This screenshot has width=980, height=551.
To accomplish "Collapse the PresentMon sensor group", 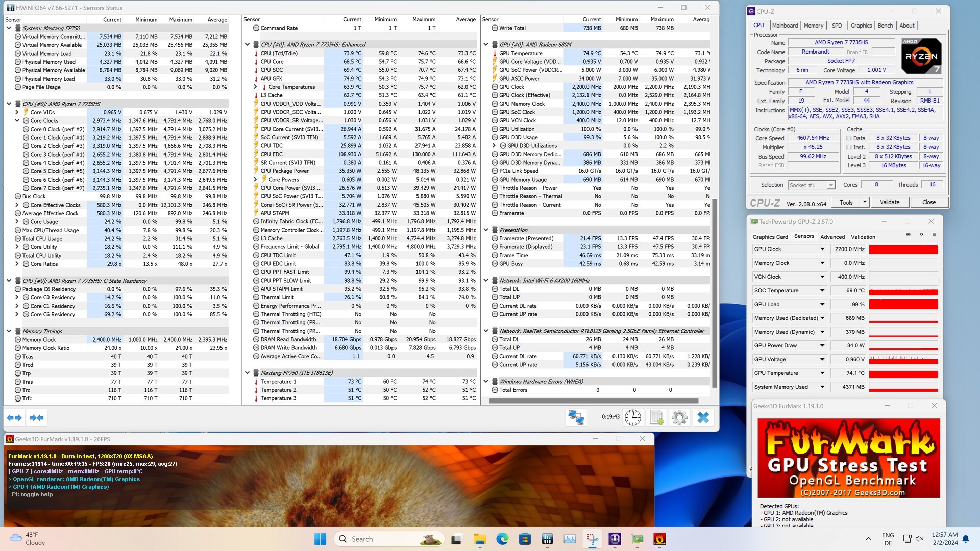I will (x=486, y=230).
